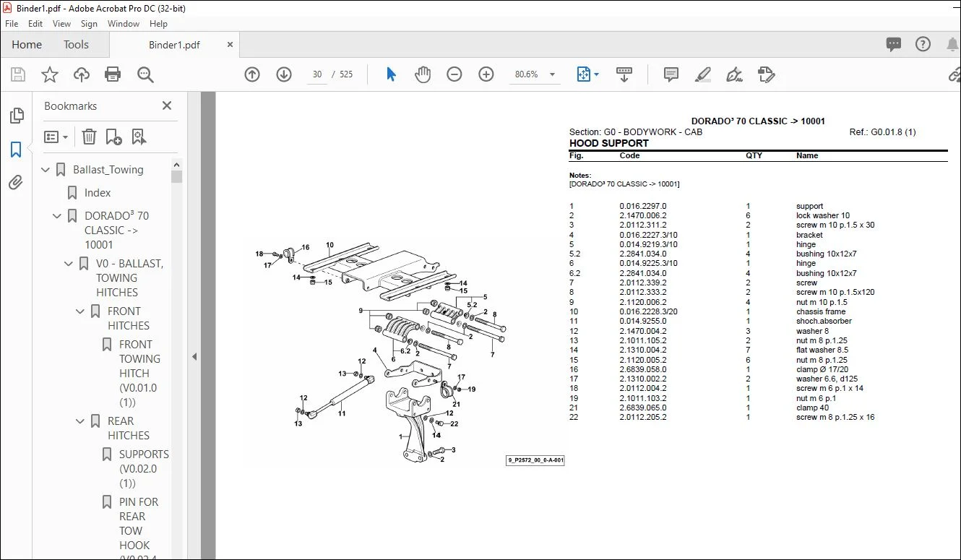
Task: Find the current bookmark icon
Action: tap(139, 137)
